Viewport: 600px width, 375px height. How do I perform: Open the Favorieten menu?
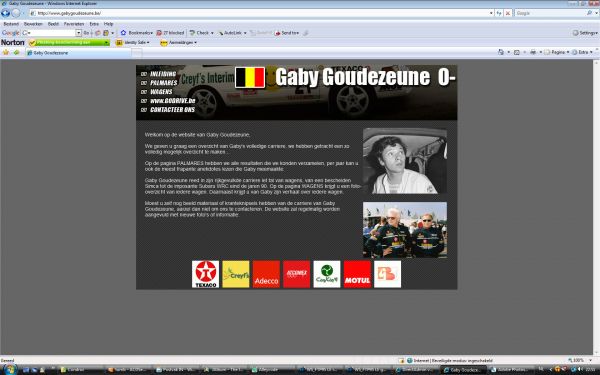[74, 24]
